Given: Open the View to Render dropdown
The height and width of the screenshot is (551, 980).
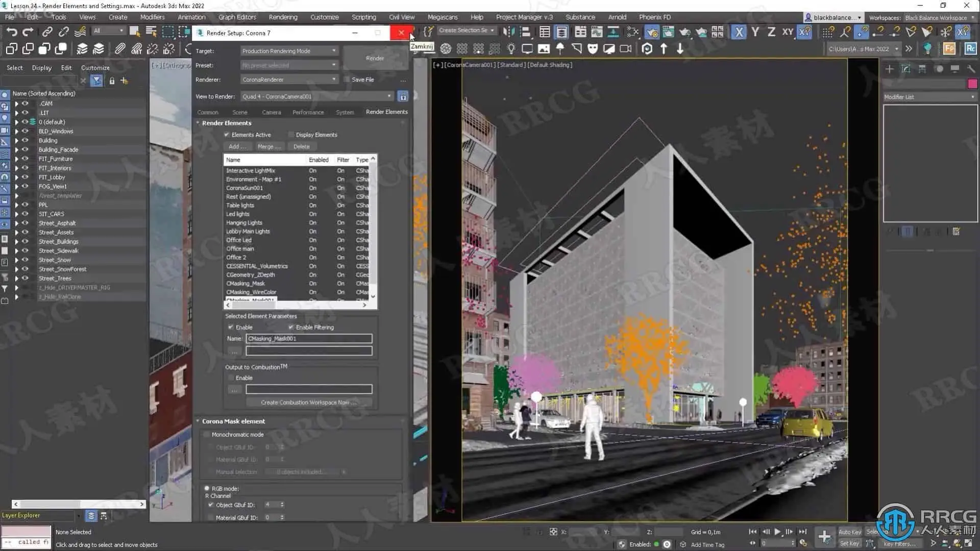Looking at the screenshot, I should (317, 96).
